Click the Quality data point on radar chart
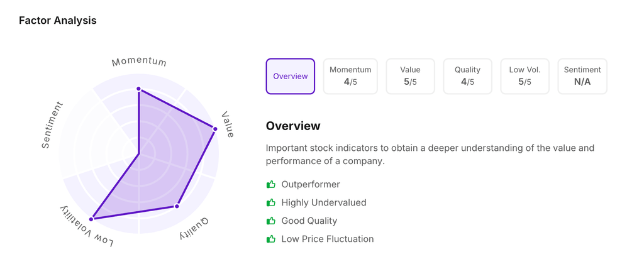The image size is (644, 269). pyautogui.click(x=177, y=206)
